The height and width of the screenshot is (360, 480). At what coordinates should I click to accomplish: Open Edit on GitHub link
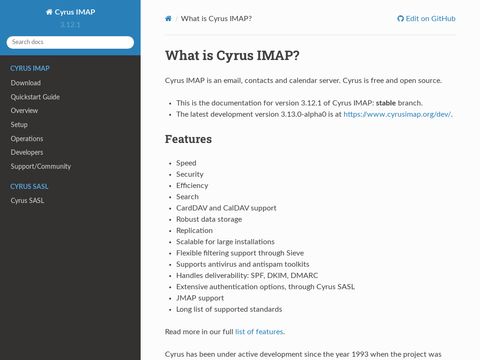pyautogui.click(x=426, y=19)
